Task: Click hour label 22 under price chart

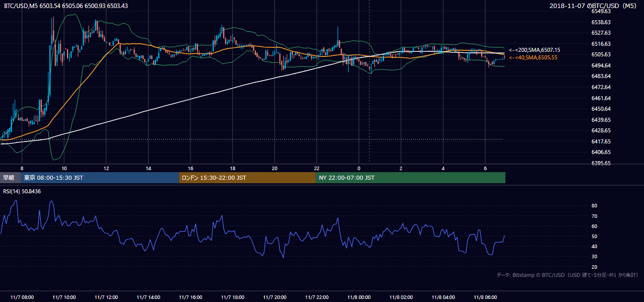Action: (x=316, y=168)
